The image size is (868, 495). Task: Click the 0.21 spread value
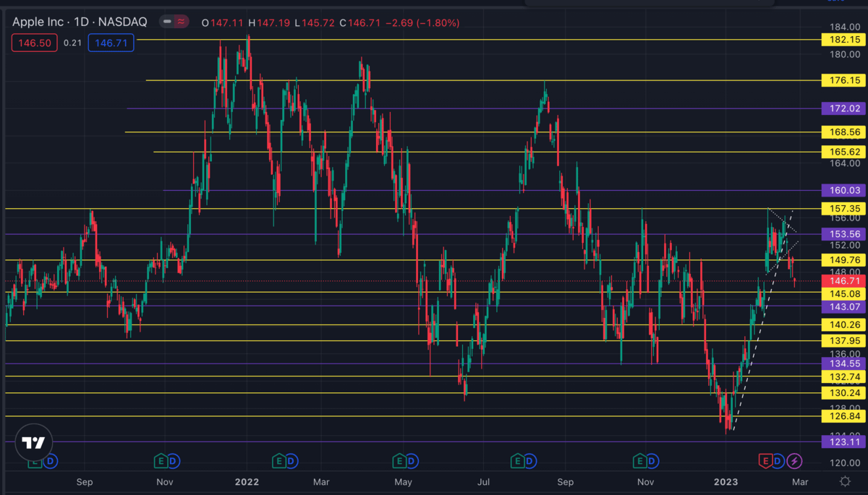point(72,43)
